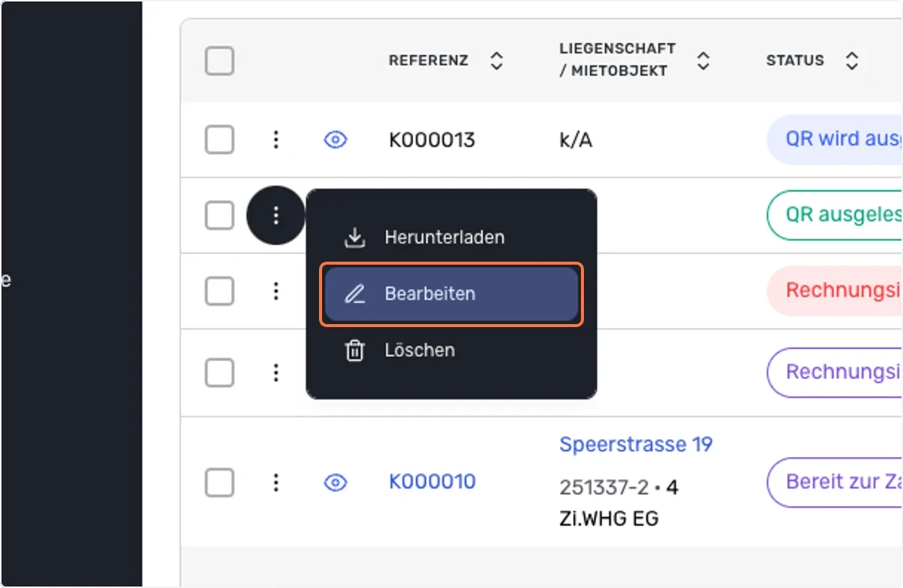
Task: Sort the table by the STATUS column
Action: click(x=852, y=61)
